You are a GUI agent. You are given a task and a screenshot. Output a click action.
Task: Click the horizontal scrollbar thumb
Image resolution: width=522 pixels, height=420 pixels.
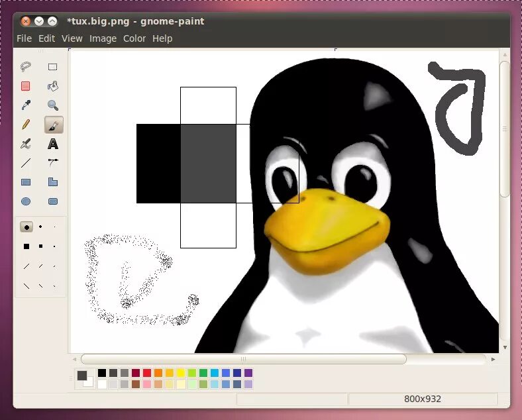(x=243, y=359)
